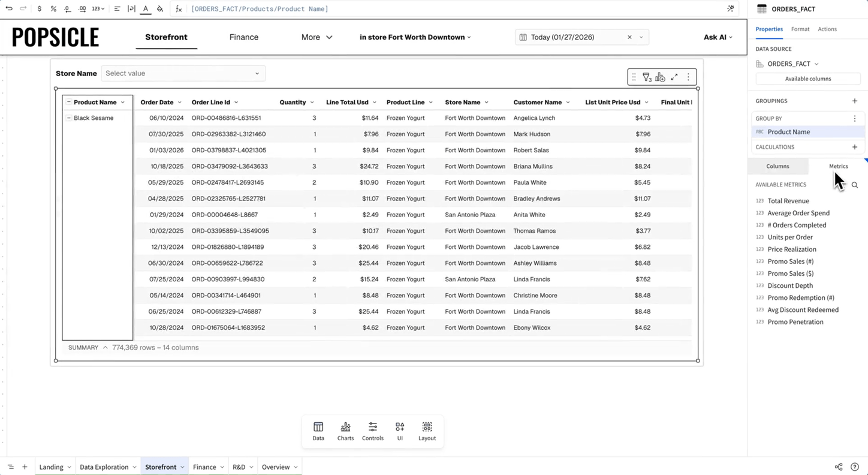This screenshot has width=868, height=475.
Task: Expand the More navigation dropdown
Action: (x=317, y=37)
